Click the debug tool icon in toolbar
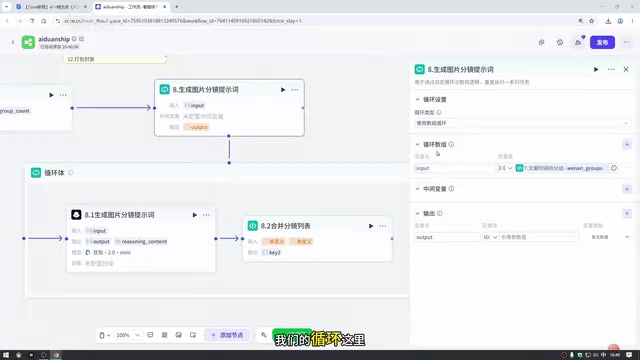This screenshot has width=640, height=360. click(264, 335)
